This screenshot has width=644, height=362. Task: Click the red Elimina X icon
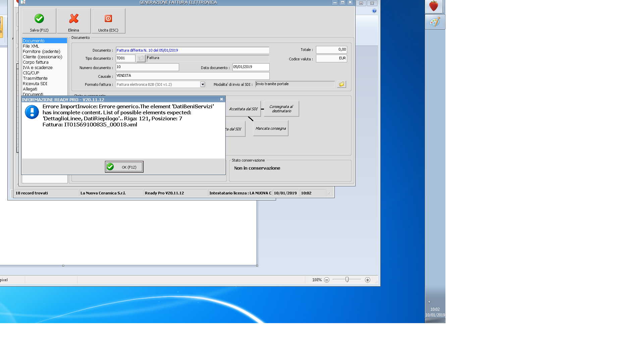click(x=74, y=19)
